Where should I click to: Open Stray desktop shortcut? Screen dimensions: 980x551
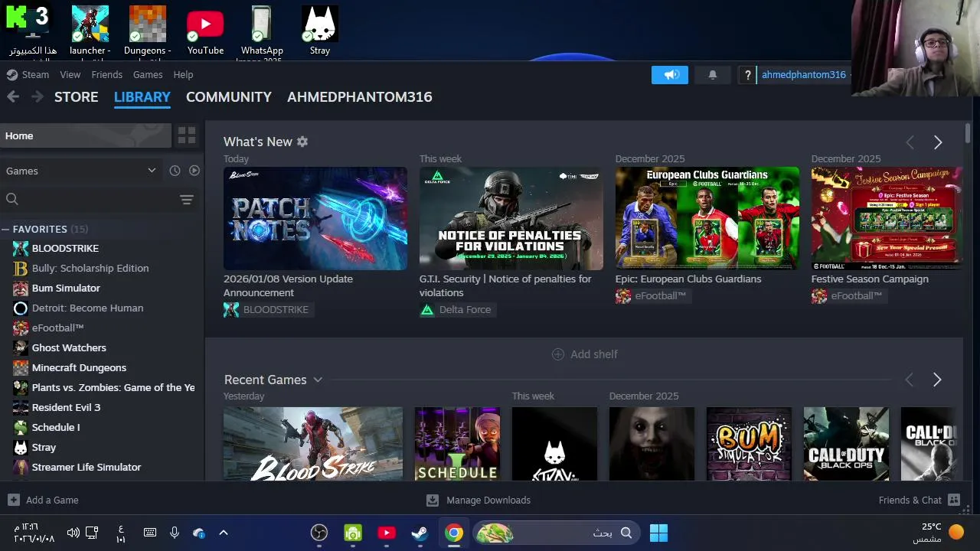320,31
